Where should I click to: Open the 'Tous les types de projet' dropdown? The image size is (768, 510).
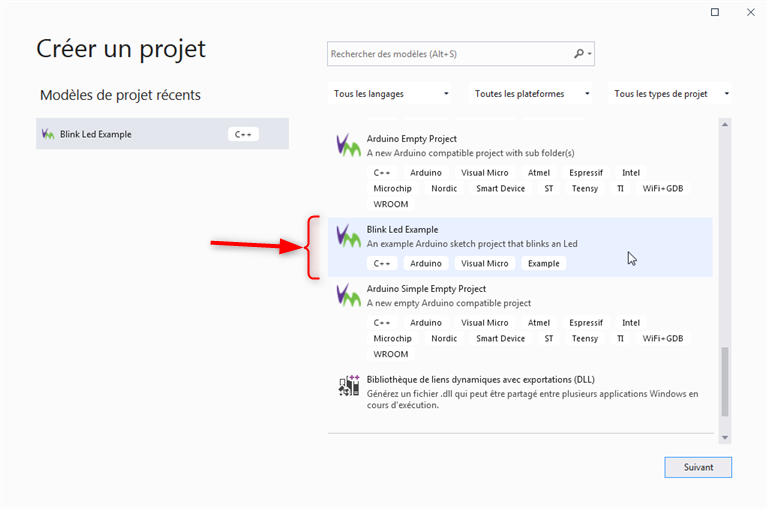pyautogui.click(x=670, y=94)
